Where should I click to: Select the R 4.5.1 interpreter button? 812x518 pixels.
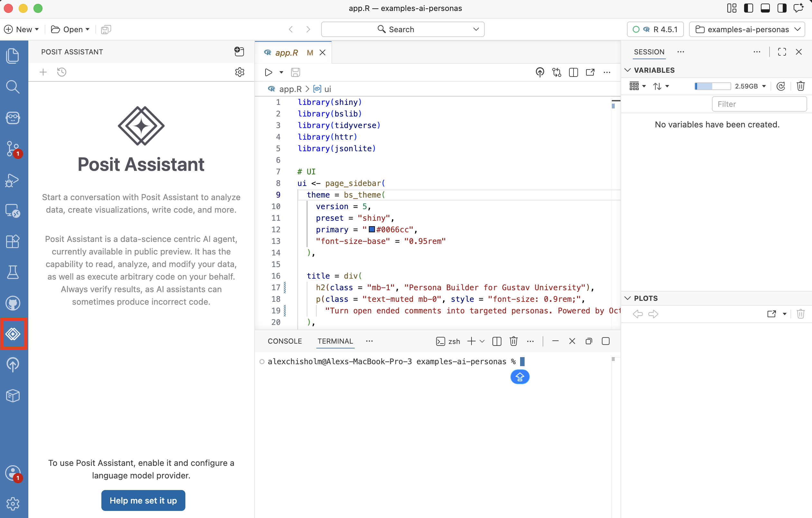655,29
